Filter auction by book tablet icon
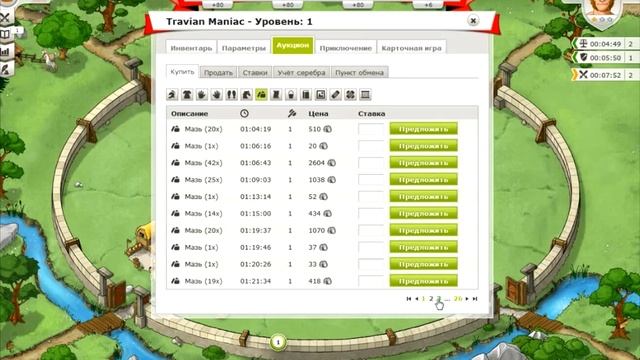Viewport: 640px width, 360px height. (306, 95)
